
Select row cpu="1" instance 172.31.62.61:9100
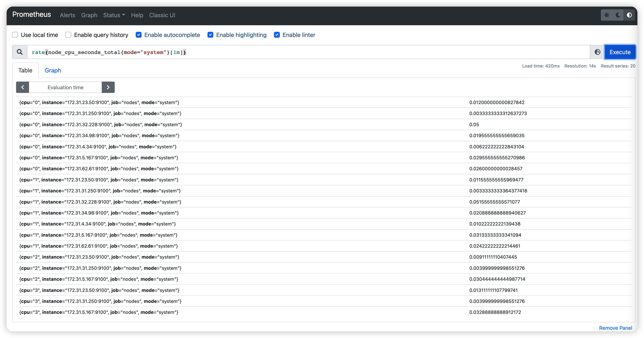(324, 246)
